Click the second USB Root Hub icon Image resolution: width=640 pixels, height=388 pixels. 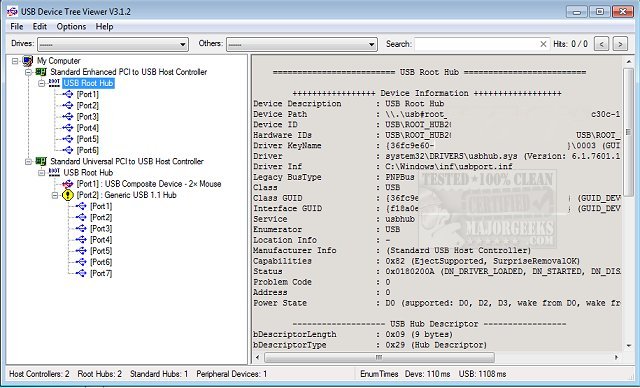pos(54,172)
